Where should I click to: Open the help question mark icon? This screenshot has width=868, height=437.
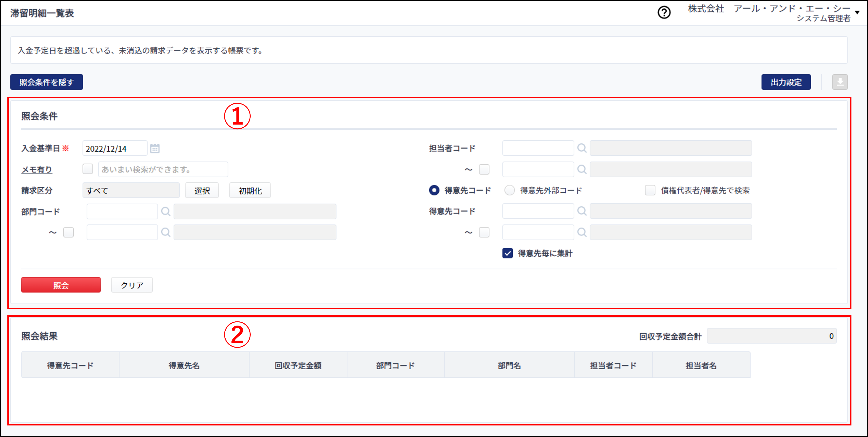coord(664,13)
